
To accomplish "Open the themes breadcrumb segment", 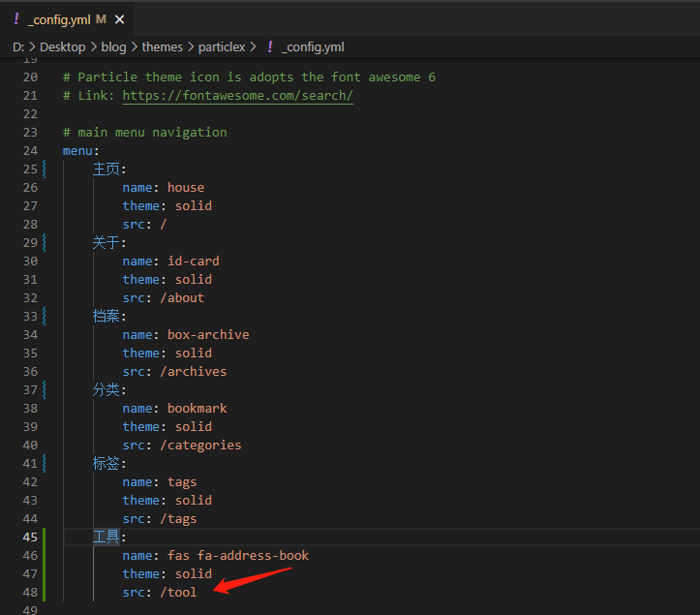I will coord(162,46).
